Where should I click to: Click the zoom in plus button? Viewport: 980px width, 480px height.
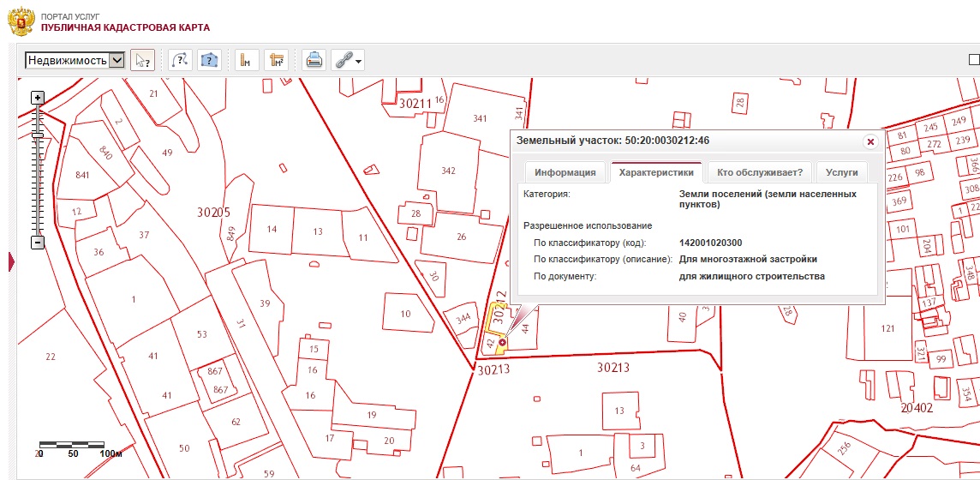coord(38,98)
